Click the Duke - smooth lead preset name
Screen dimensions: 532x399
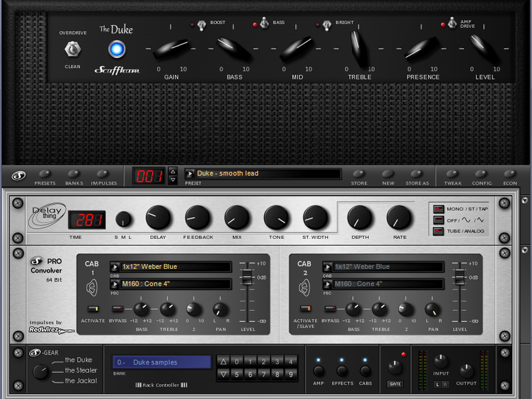[228, 173]
